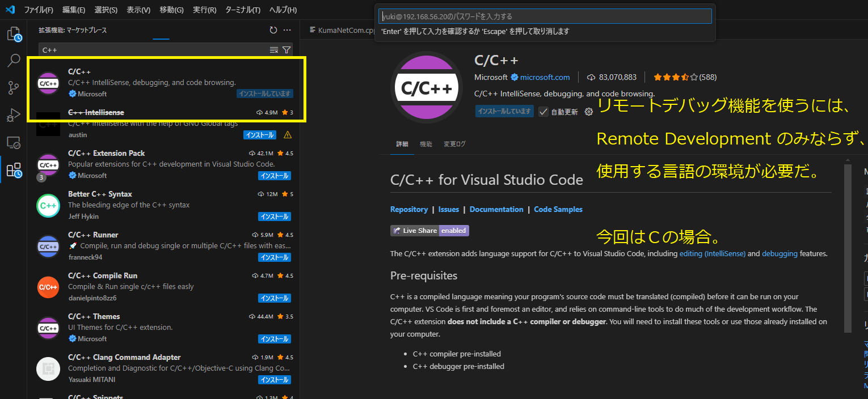Click the large C/C++ extension logo
This screenshot has width=868, height=399.
tap(427, 87)
